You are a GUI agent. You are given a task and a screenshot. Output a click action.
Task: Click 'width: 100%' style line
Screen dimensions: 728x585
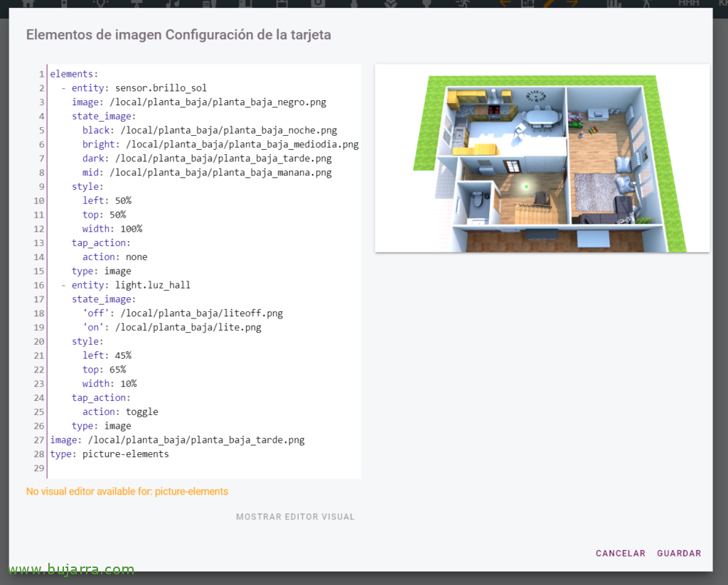[112, 229]
